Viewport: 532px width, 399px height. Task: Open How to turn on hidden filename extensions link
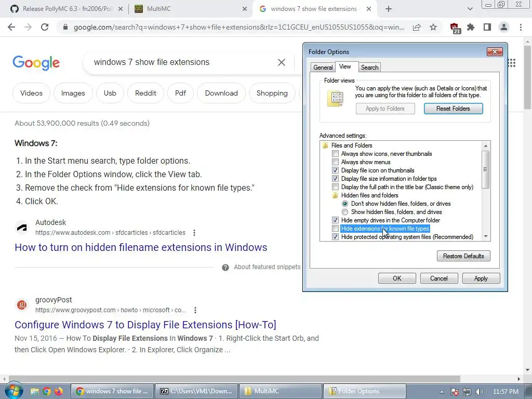coord(141,247)
